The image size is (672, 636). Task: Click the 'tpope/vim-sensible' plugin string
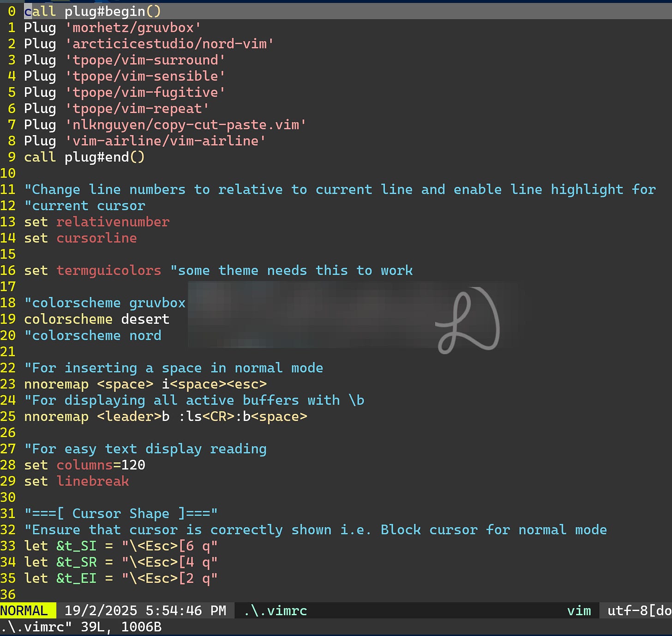pyautogui.click(x=145, y=76)
